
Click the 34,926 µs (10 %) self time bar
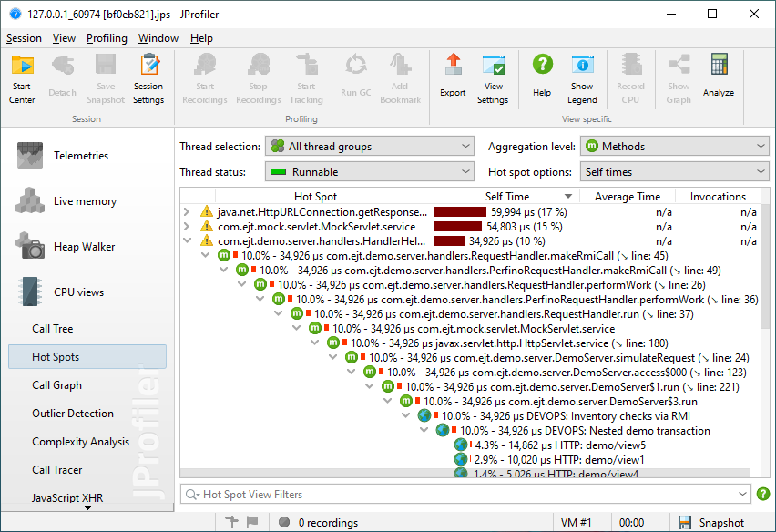tap(449, 241)
